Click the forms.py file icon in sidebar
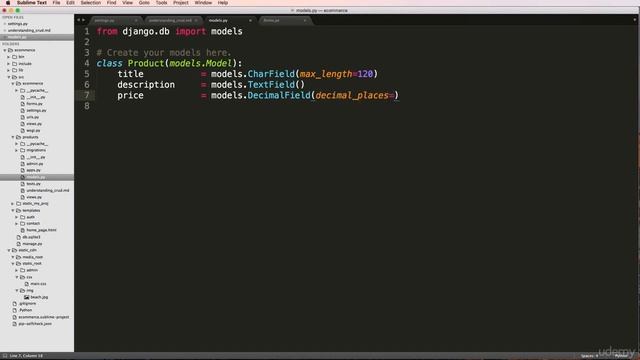This screenshot has height=360, width=640. [x=22, y=104]
